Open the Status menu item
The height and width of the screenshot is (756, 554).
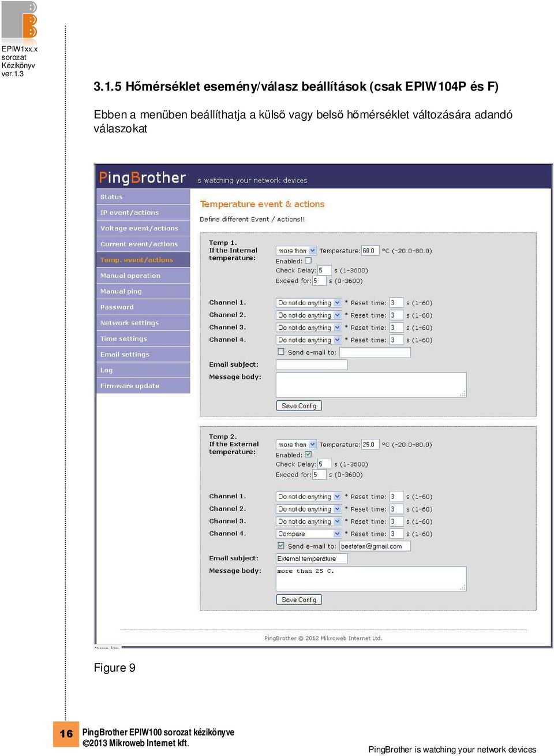click(x=143, y=197)
